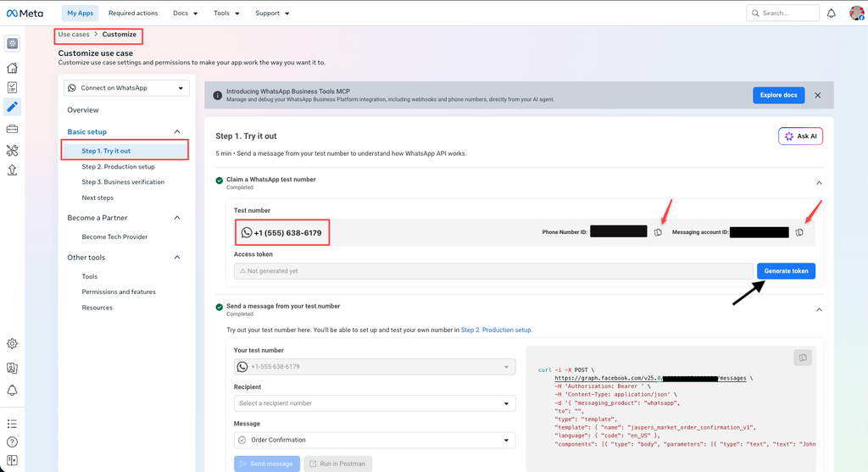
Task: Click Use cases breadcrumb link
Action: pyautogui.click(x=74, y=34)
